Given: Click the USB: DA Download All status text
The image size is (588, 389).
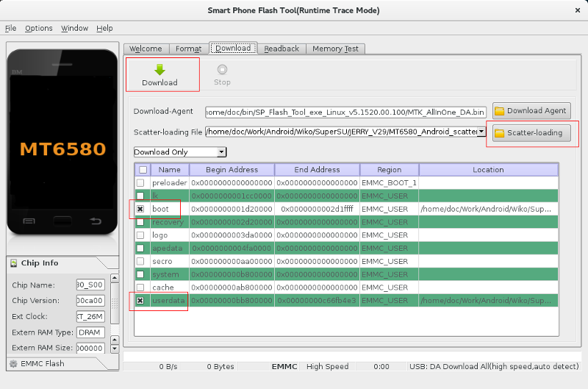Looking at the screenshot, I should (494, 366).
